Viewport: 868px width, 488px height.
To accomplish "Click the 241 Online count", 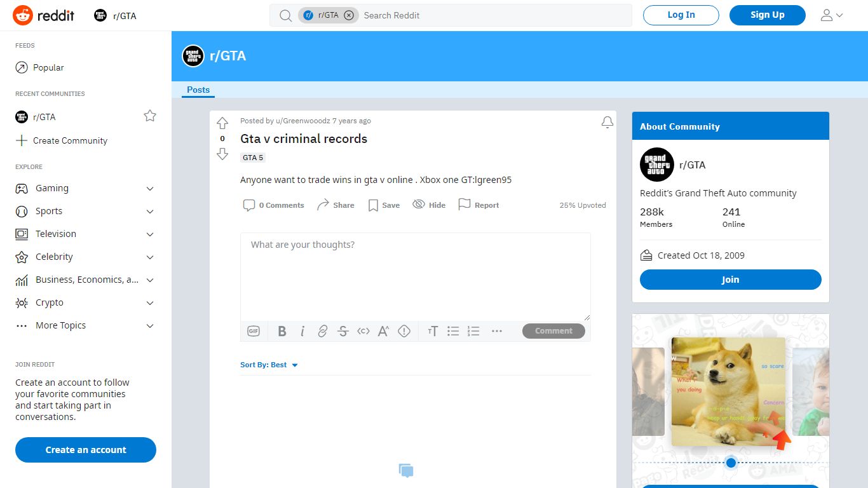I will 733,217.
